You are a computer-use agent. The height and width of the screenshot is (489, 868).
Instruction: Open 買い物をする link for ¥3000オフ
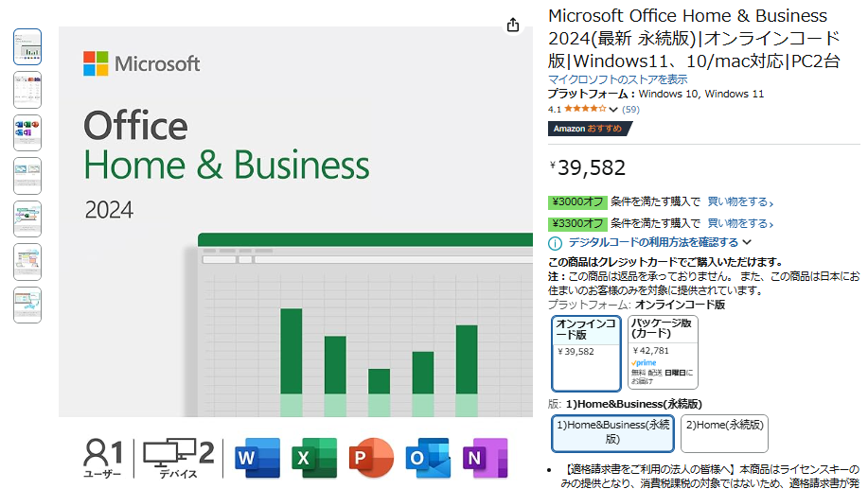(x=740, y=201)
